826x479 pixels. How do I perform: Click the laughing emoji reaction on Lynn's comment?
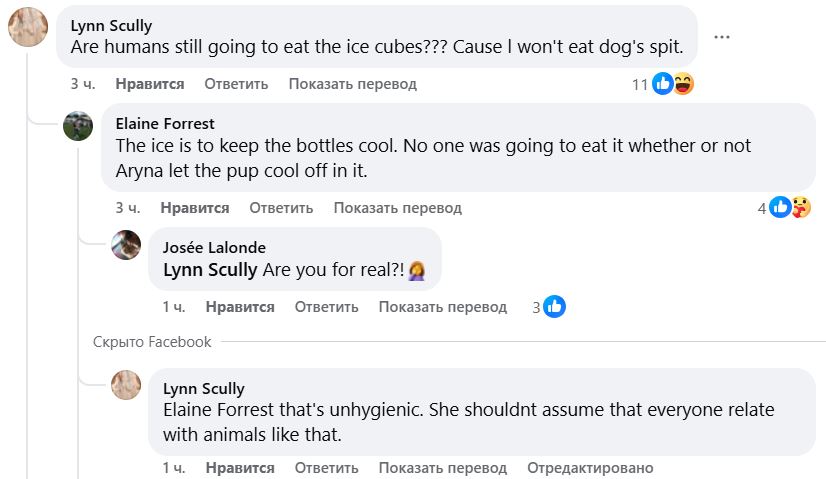pos(683,84)
